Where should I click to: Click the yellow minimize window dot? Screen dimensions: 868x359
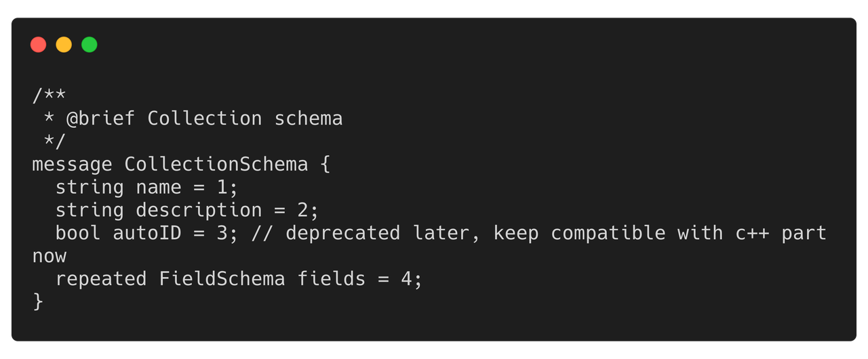pyautogui.click(x=64, y=45)
